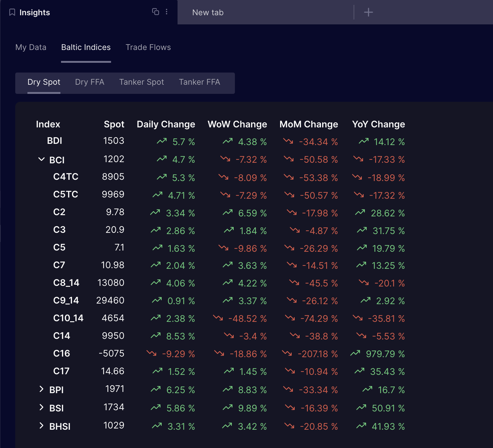Switch to the Tanker FFA sub-tab

click(200, 82)
